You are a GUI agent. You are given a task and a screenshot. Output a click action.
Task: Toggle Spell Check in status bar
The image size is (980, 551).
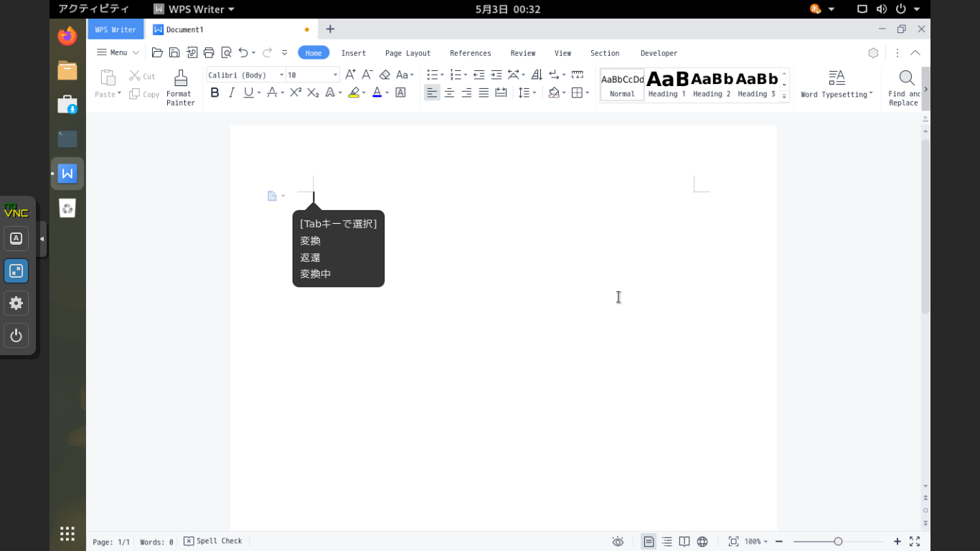tap(213, 541)
